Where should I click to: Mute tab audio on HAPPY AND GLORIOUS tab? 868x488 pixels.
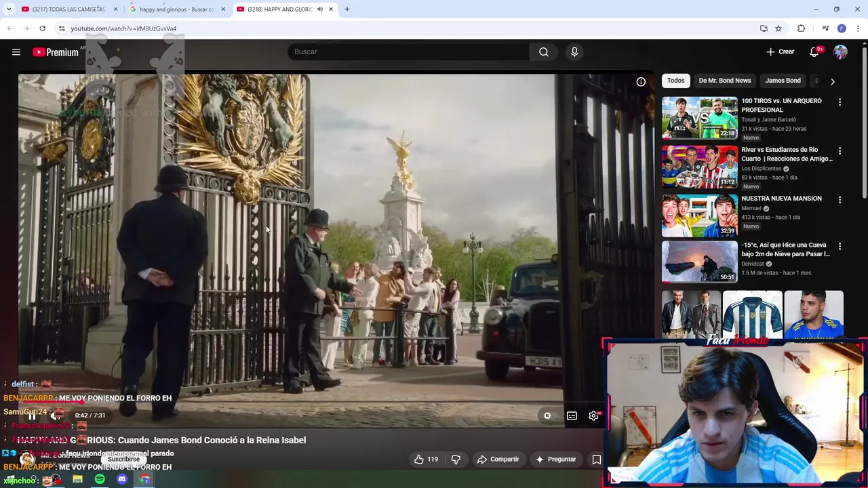[x=320, y=9]
